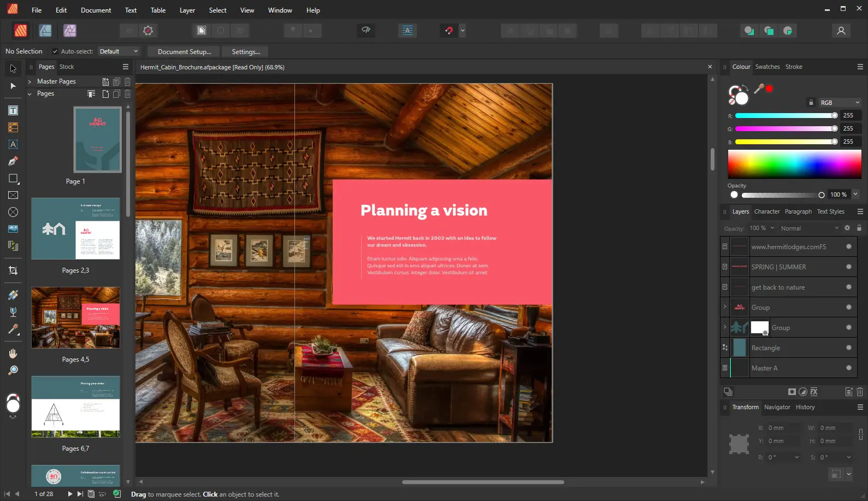Open the Document menu
This screenshot has height=501, width=868.
[96, 10]
